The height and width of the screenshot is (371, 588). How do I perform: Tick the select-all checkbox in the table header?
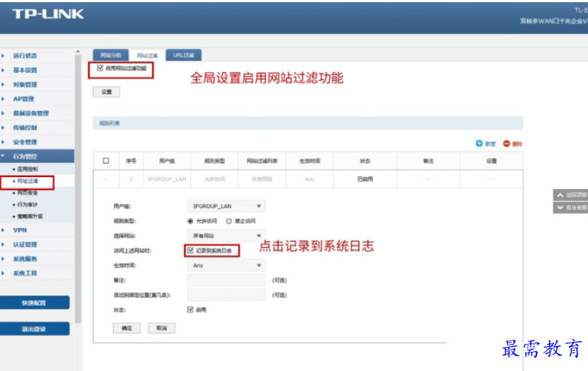105,161
